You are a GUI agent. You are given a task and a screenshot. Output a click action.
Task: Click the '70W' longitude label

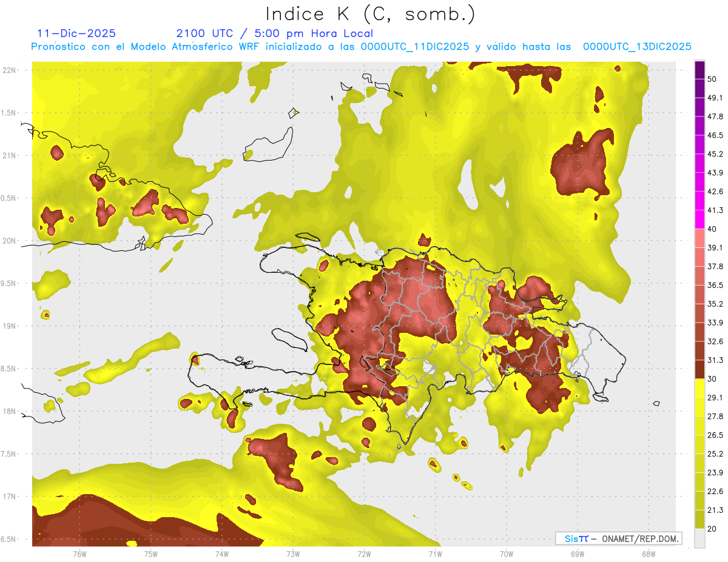click(507, 554)
